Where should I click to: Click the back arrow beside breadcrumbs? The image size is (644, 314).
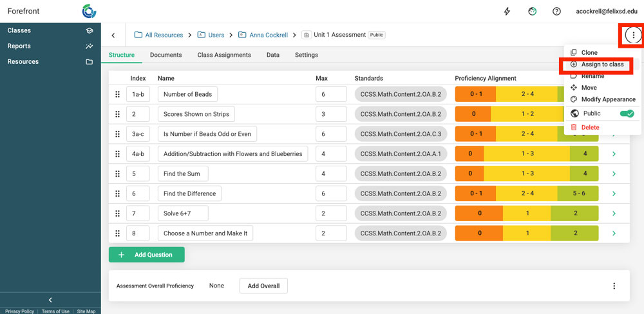click(x=113, y=35)
